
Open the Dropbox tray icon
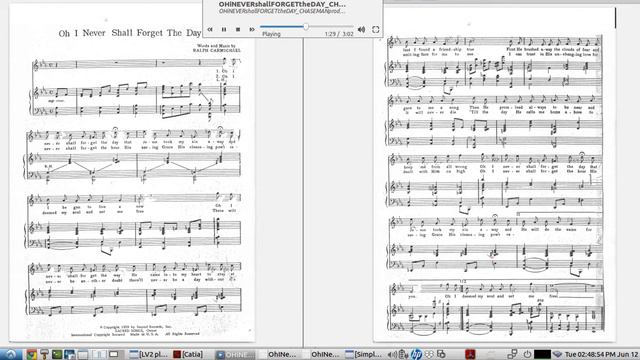click(x=429, y=354)
